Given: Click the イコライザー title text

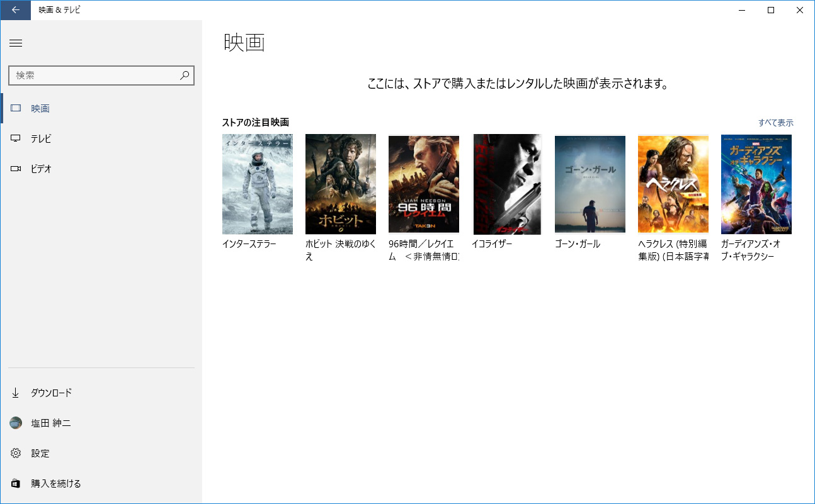Looking at the screenshot, I should click(492, 244).
